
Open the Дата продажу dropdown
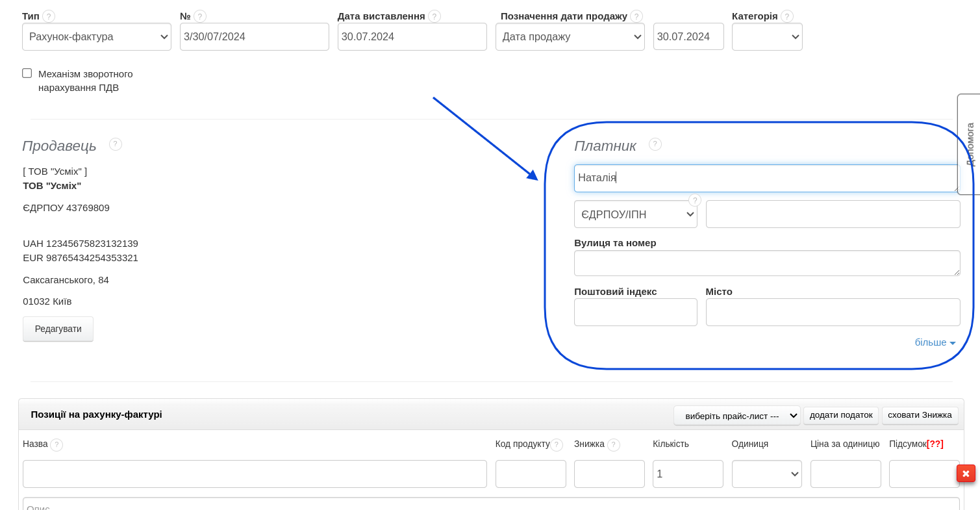(570, 37)
